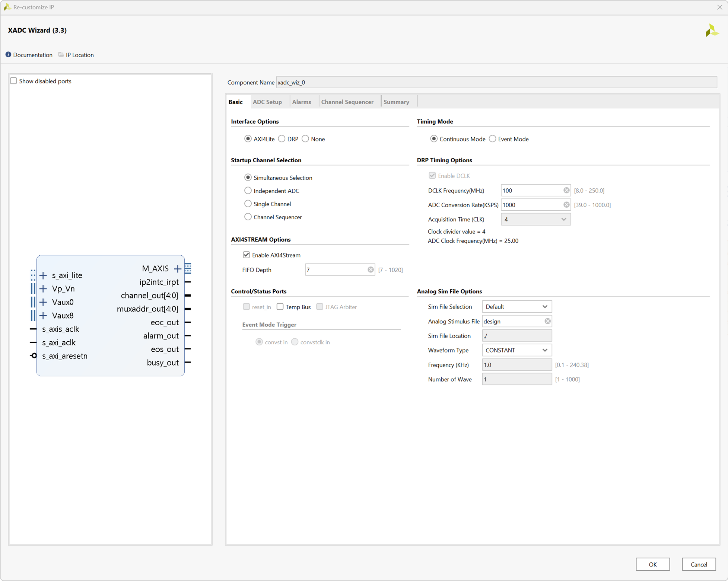The image size is (728, 581).
Task: Click the Vivado icon in the title bar
Action: [7, 7]
